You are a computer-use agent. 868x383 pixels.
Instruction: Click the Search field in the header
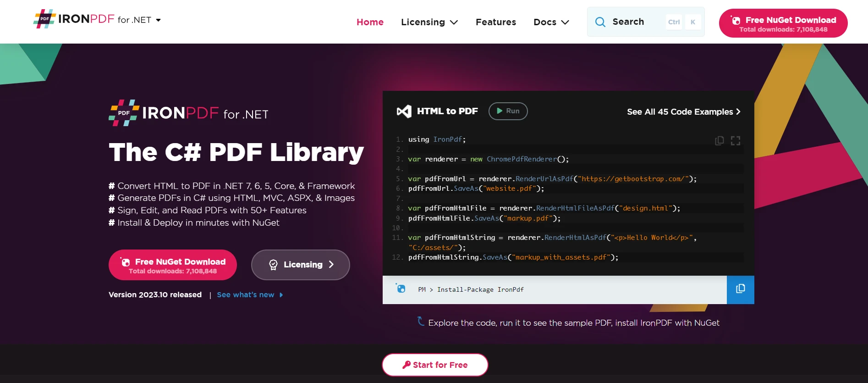(x=646, y=22)
